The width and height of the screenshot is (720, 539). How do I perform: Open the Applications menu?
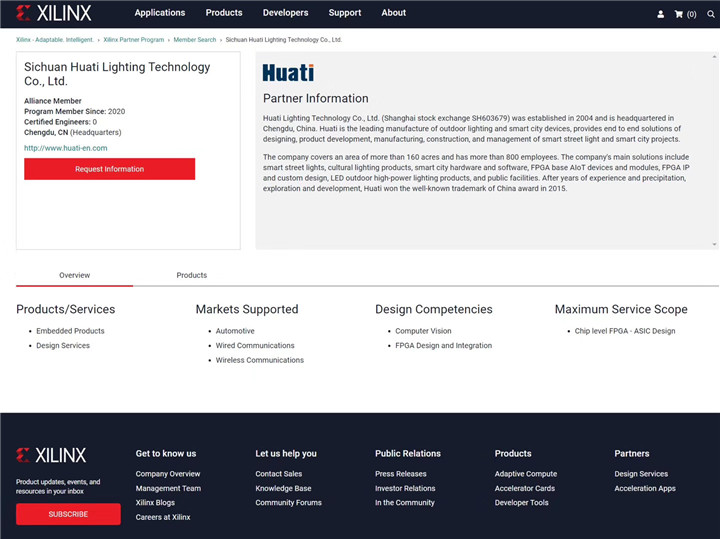(160, 13)
